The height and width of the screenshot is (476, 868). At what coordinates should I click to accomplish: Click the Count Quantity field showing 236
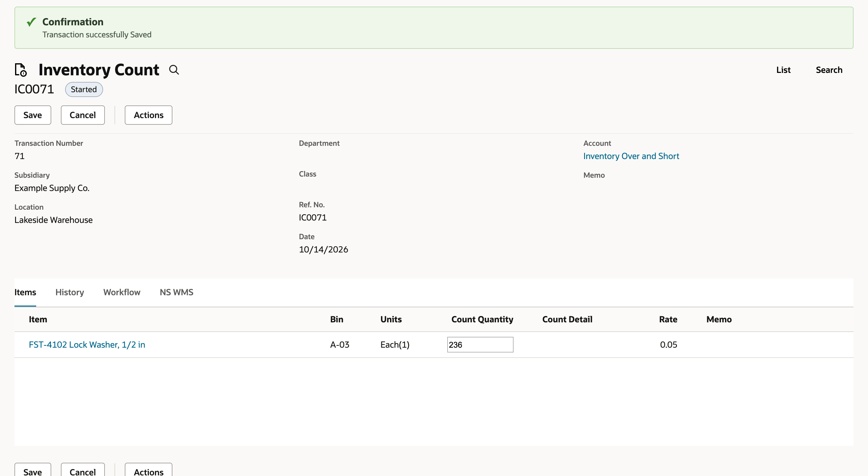click(x=480, y=345)
